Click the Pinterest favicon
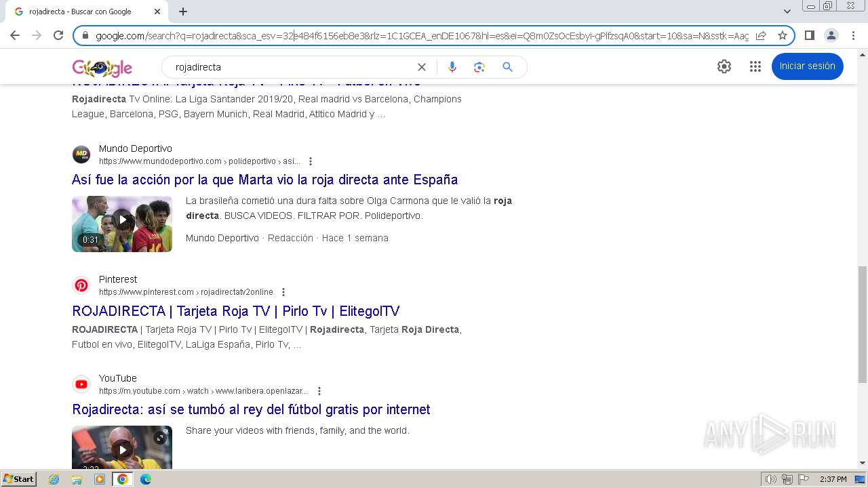 [81, 285]
